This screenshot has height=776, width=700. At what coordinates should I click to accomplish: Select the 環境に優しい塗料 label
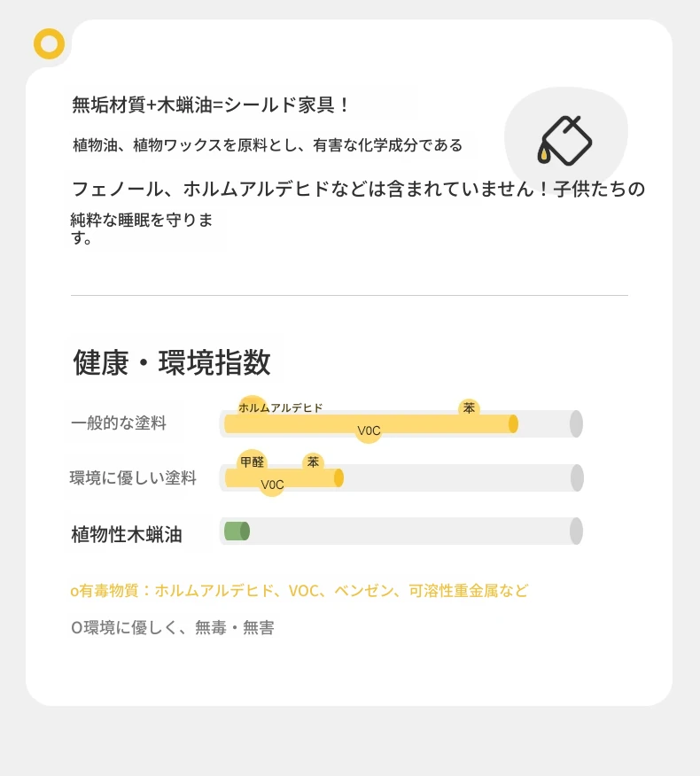point(133,478)
